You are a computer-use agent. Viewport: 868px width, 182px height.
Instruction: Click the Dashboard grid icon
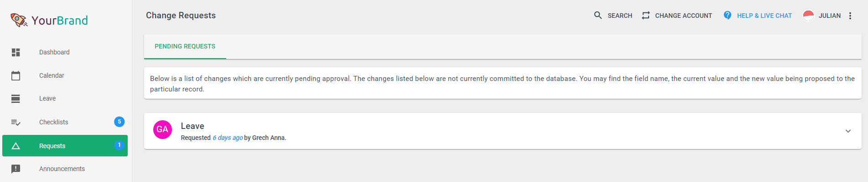click(x=16, y=52)
